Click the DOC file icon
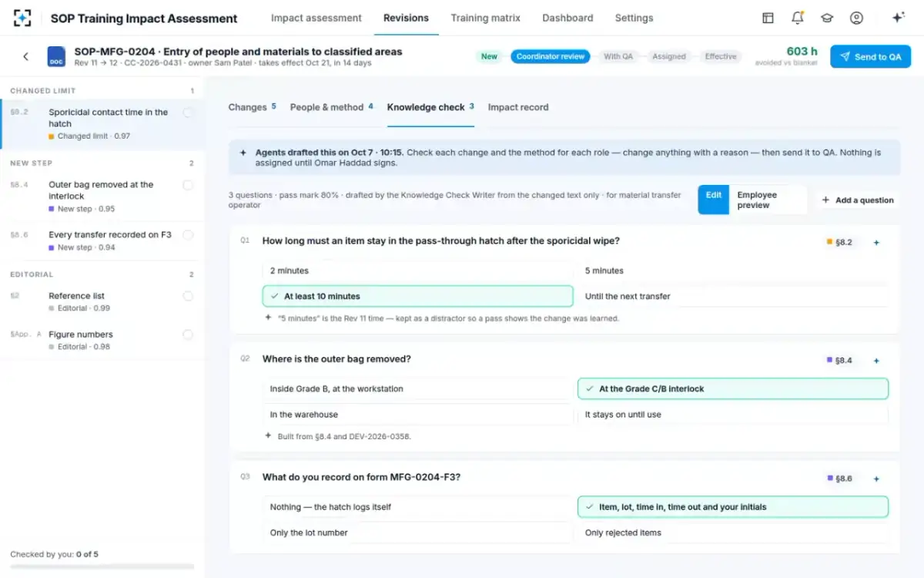 point(56,56)
